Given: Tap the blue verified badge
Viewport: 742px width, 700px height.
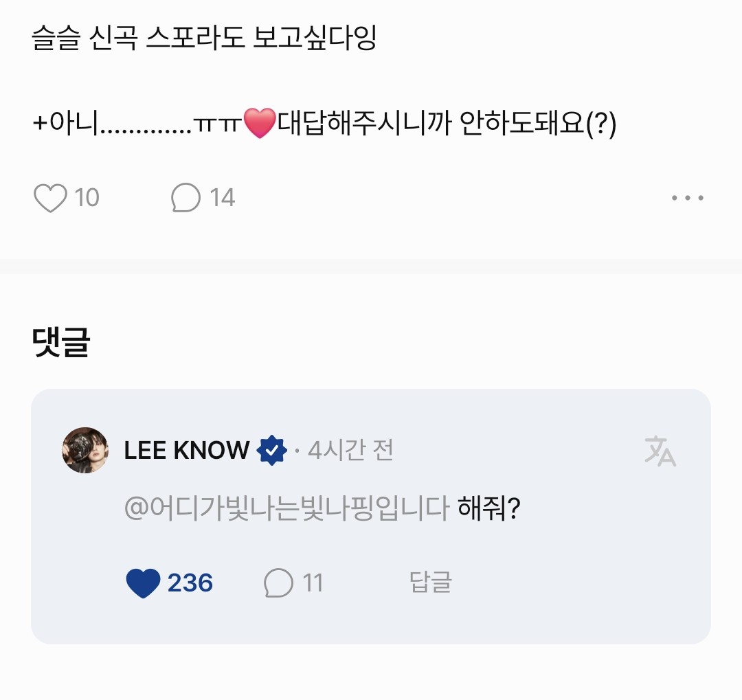Looking at the screenshot, I should point(272,451).
